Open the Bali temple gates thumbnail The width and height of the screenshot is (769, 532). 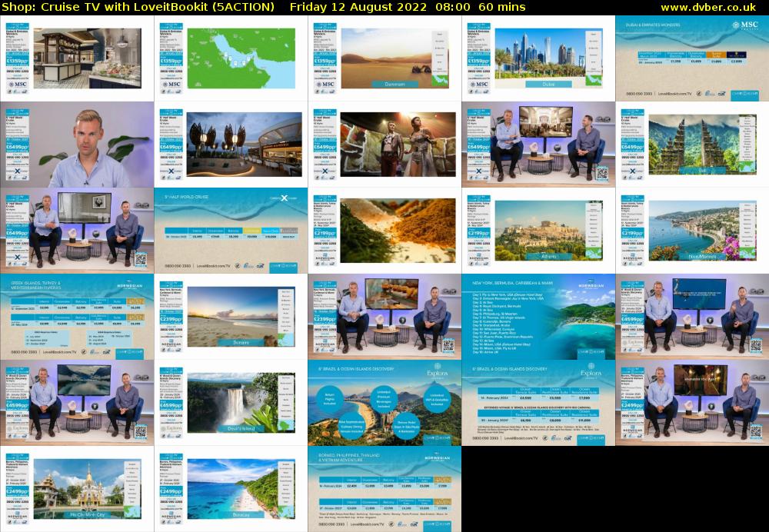(692, 145)
